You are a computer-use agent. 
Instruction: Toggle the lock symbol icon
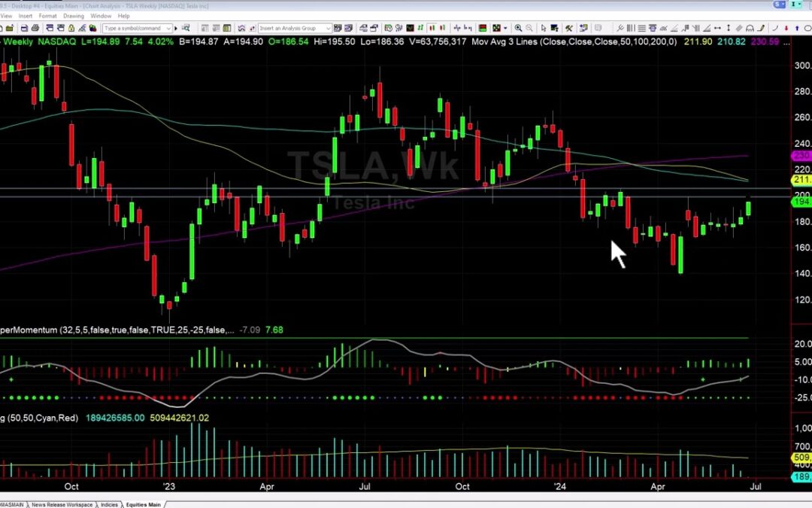(x=71, y=28)
